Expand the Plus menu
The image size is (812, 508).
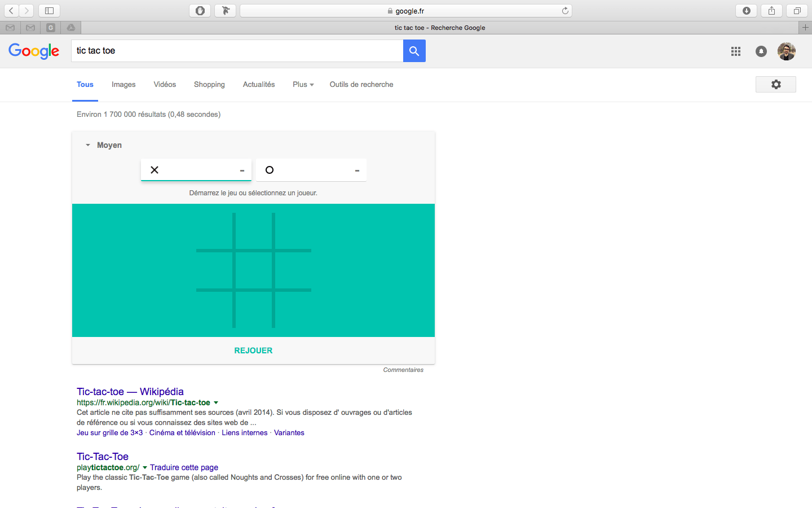click(303, 85)
